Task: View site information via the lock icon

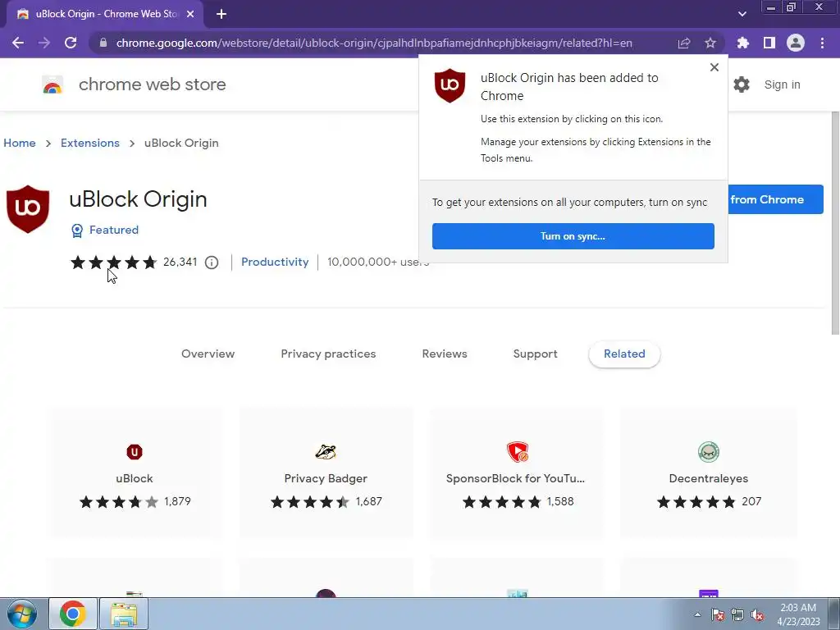Action: coord(103,43)
